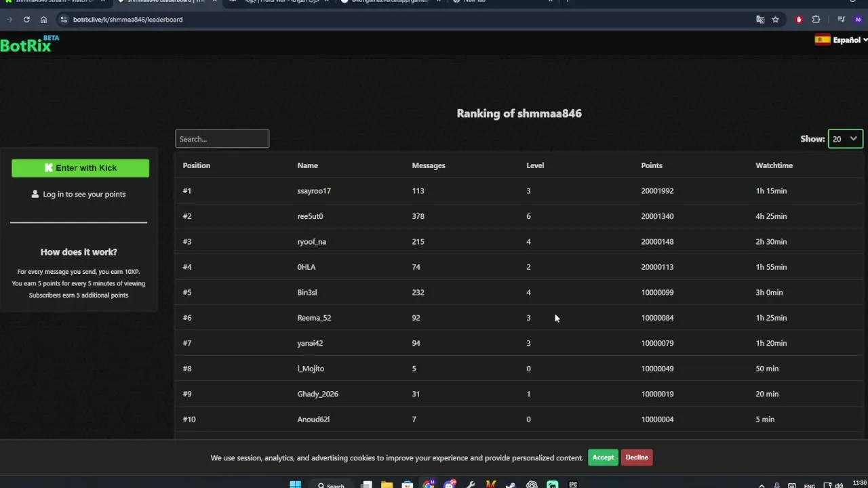Click the address bar URL
This screenshot has height=488, width=868.
pos(127,20)
